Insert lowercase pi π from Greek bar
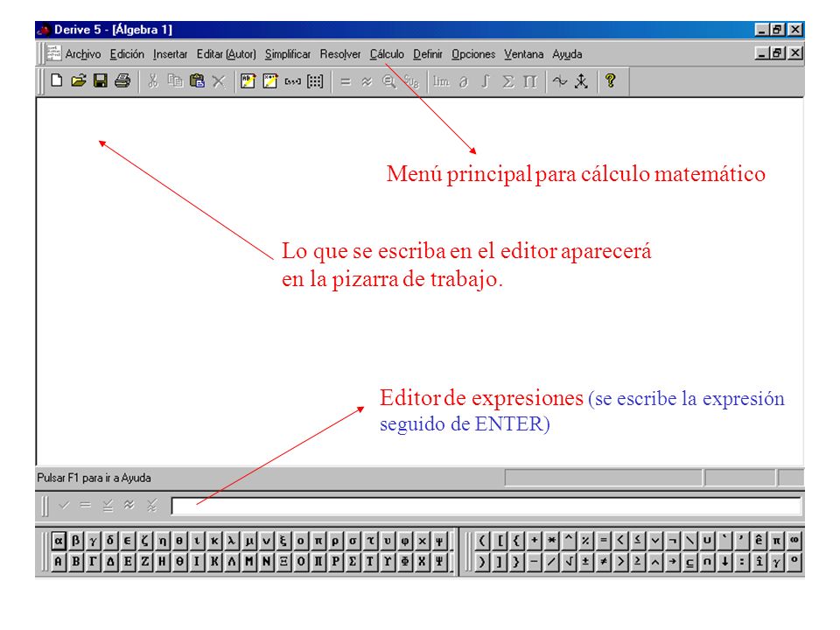The height and width of the screenshot is (630, 840). 318,541
